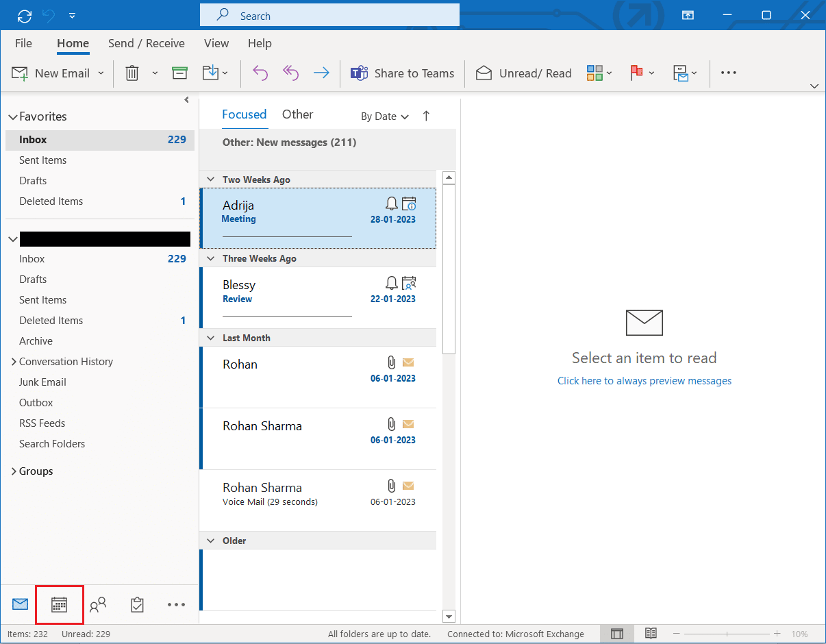The height and width of the screenshot is (644, 826).
Task: Open the Tasks icon in navigation bar
Action: coord(137,605)
